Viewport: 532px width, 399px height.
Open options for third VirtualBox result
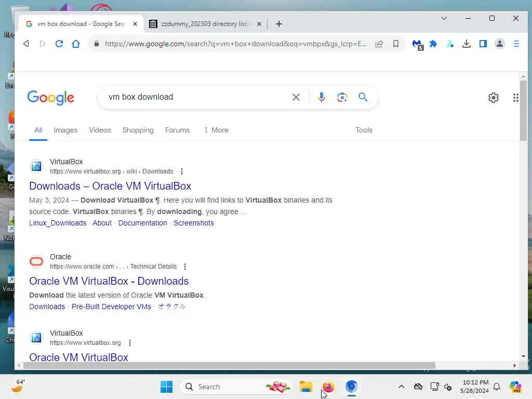[130, 343]
